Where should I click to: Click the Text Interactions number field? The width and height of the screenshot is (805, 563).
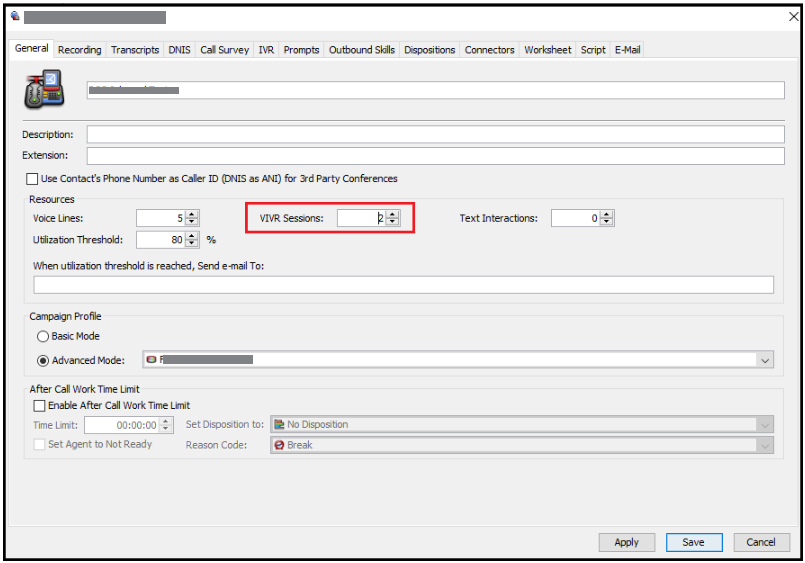point(576,218)
